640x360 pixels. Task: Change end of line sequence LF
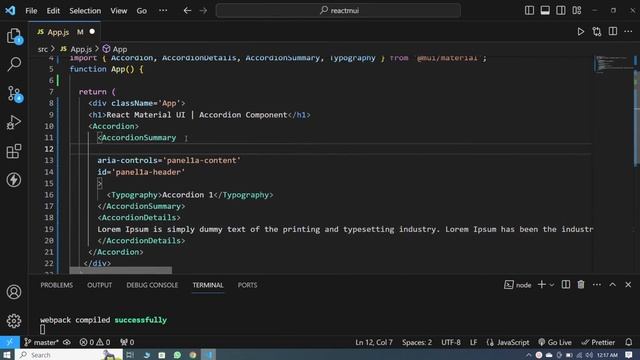pyautogui.click(x=473, y=342)
